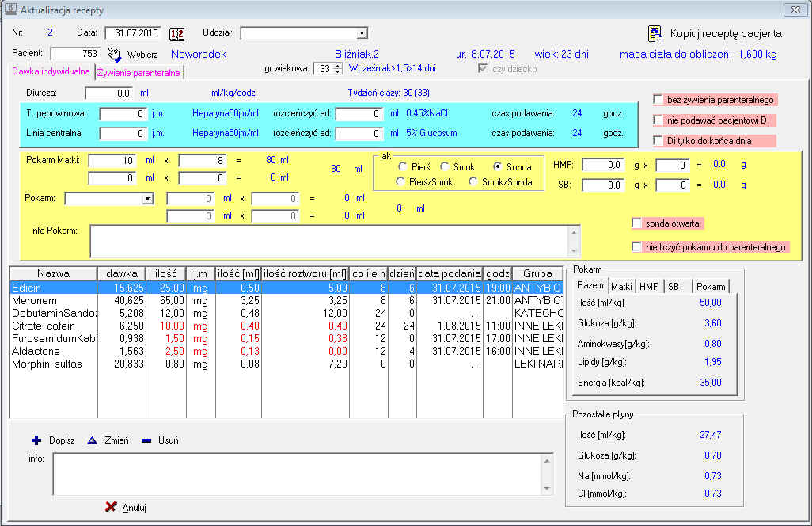This screenshot has height=526, width=812.
Task: Expand the Pokarm combo box
Action: [147, 198]
